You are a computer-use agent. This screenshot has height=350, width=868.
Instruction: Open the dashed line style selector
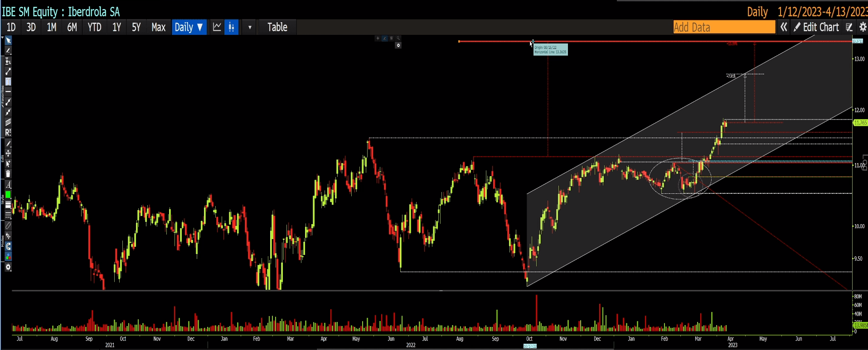click(8, 215)
